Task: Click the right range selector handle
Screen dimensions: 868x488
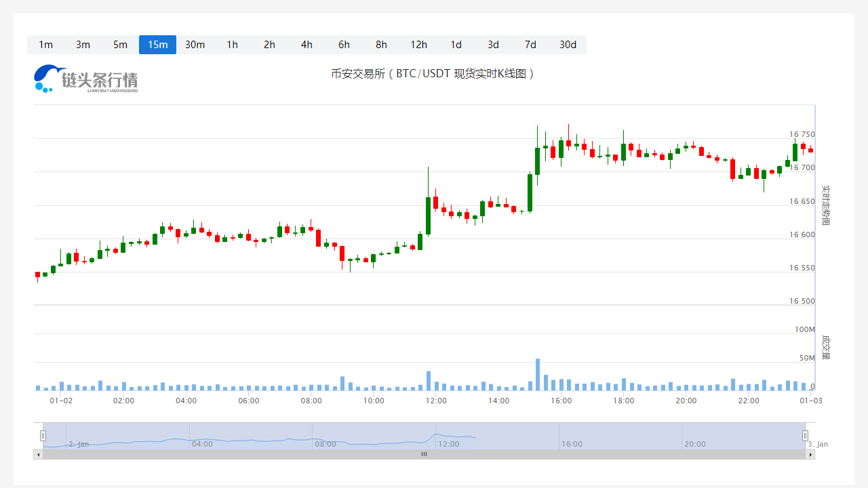Action: [x=805, y=435]
